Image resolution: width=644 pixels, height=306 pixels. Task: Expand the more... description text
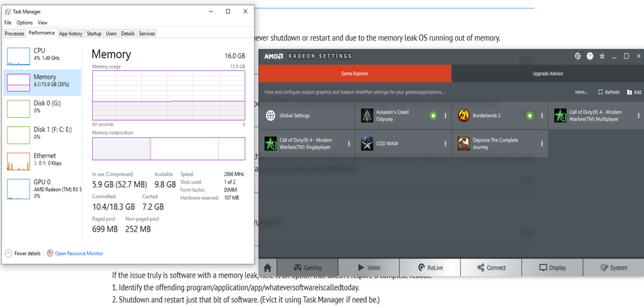pyautogui.click(x=582, y=92)
